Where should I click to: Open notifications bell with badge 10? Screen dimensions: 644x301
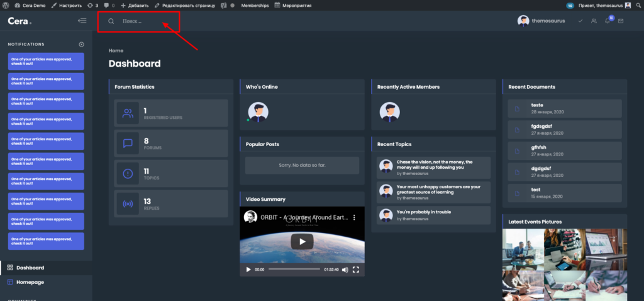(x=608, y=21)
